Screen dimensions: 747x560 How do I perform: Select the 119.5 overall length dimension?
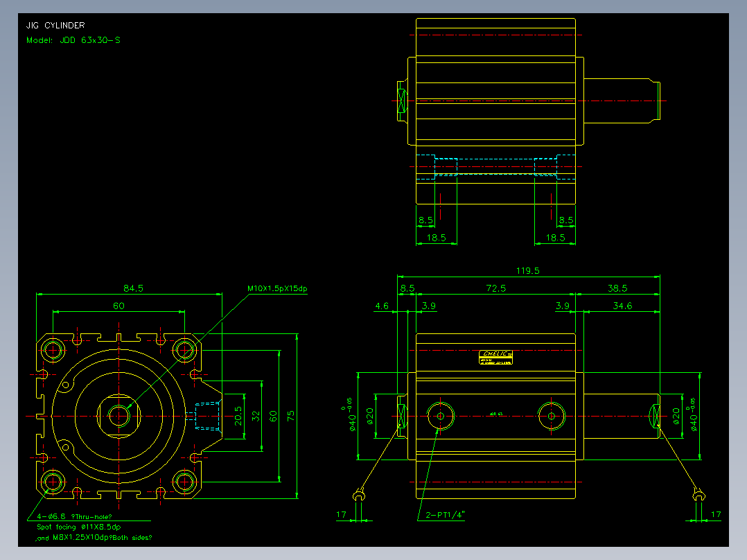(528, 271)
